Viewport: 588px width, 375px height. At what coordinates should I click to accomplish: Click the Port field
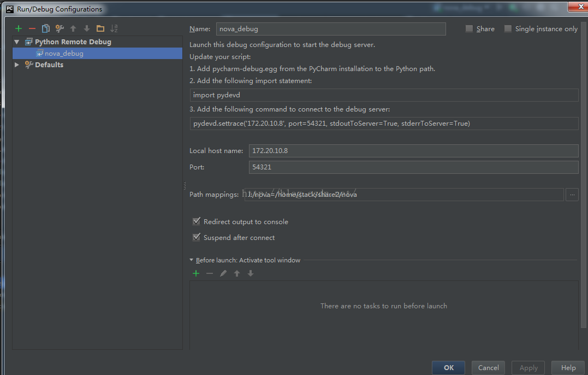click(414, 167)
